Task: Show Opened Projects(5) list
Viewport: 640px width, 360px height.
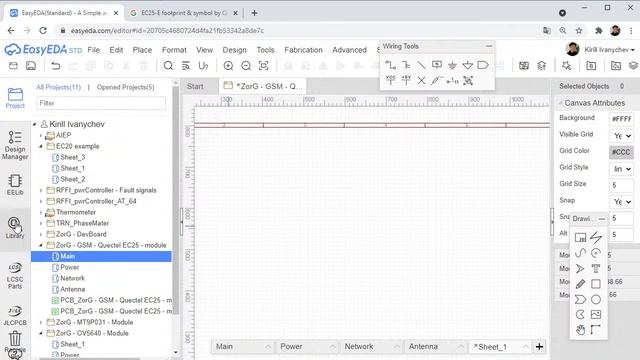Action: pos(125,87)
